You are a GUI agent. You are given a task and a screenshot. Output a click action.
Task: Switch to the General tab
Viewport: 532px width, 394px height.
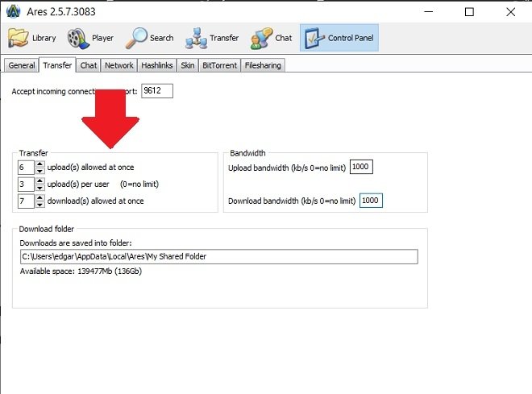(x=22, y=65)
